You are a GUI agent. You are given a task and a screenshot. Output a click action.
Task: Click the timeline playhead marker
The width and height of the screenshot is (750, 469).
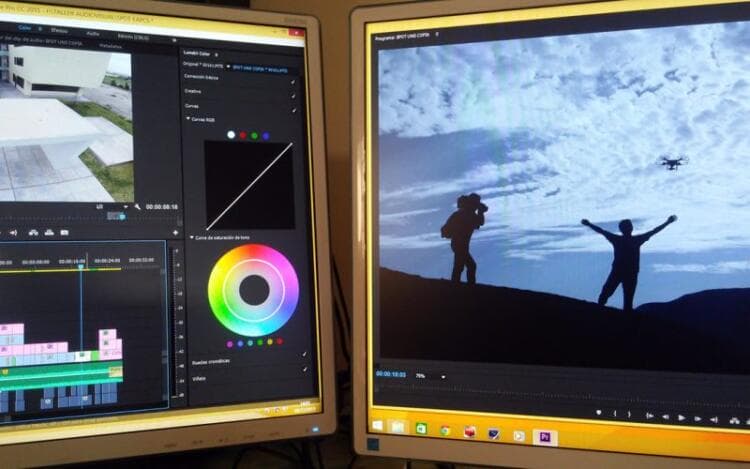tap(81, 266)
